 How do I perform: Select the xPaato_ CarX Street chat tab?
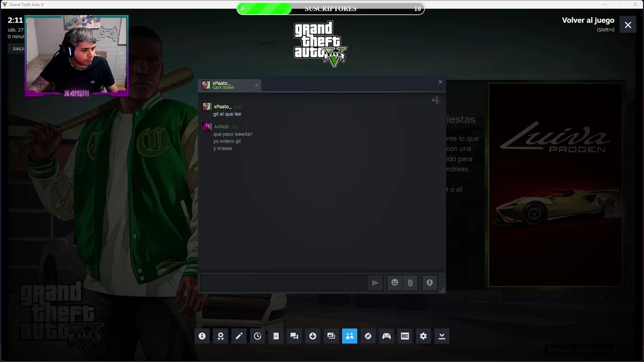click(229, 85)
